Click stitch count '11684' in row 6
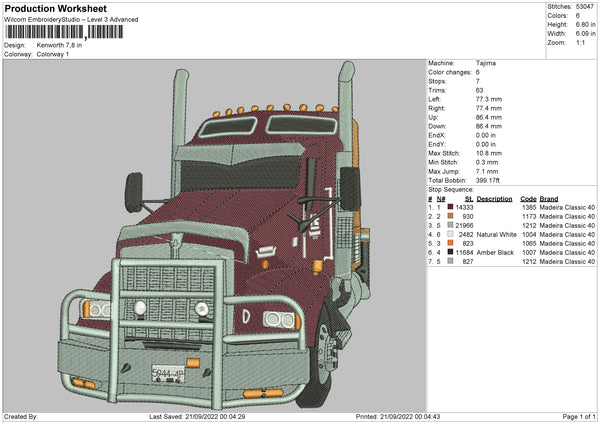Image resolution: width=600 pixels, height=424 pixels. tap(465, 253)
